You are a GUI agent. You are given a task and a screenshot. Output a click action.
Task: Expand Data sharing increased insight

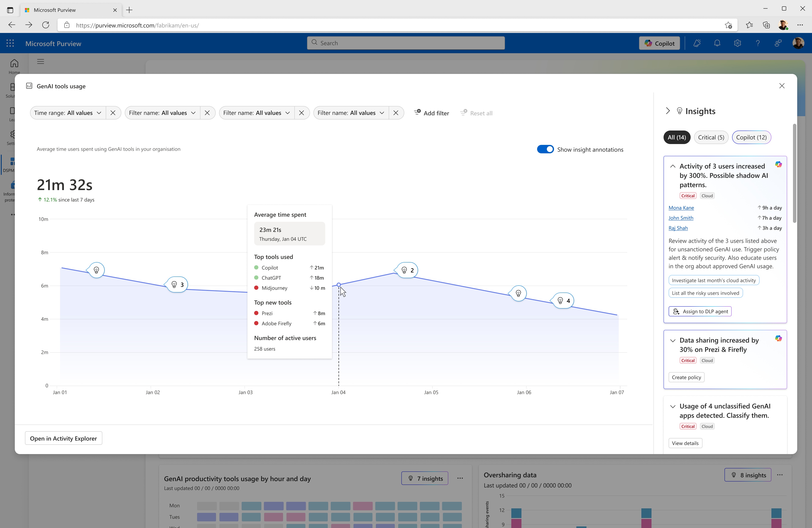tap(672, 340)
